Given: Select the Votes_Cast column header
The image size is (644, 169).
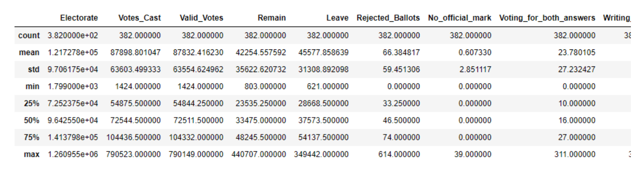Looking at the screenshot, I should [139, 18].
